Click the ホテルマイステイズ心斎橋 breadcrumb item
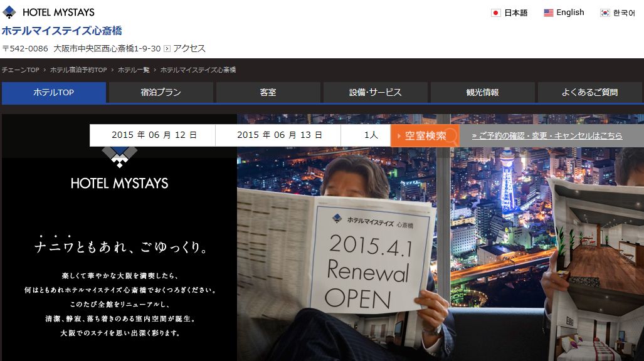 click(x=198, y=70)
